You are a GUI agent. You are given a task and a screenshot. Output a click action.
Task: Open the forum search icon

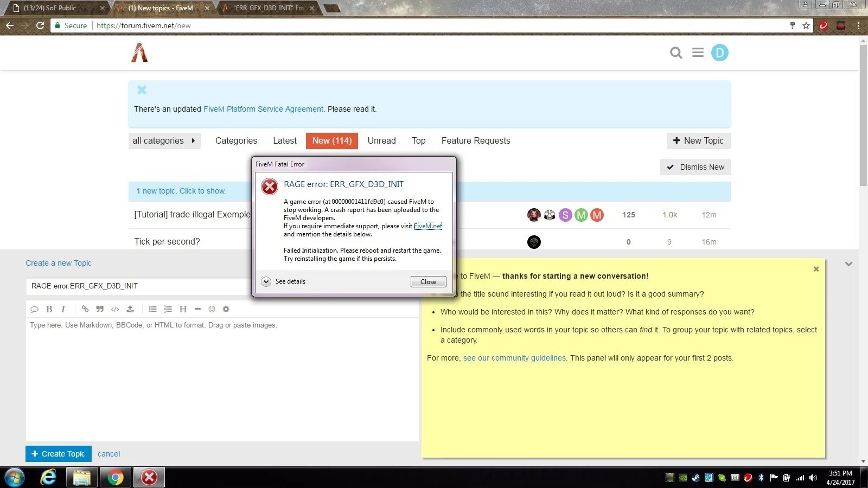tap(676, 53)
